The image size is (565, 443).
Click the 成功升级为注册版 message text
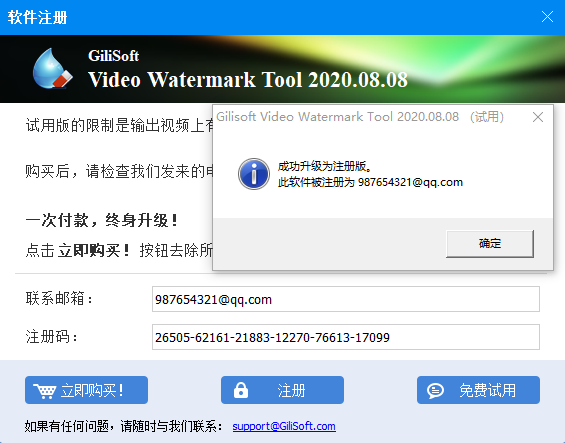tap(324, 167)
